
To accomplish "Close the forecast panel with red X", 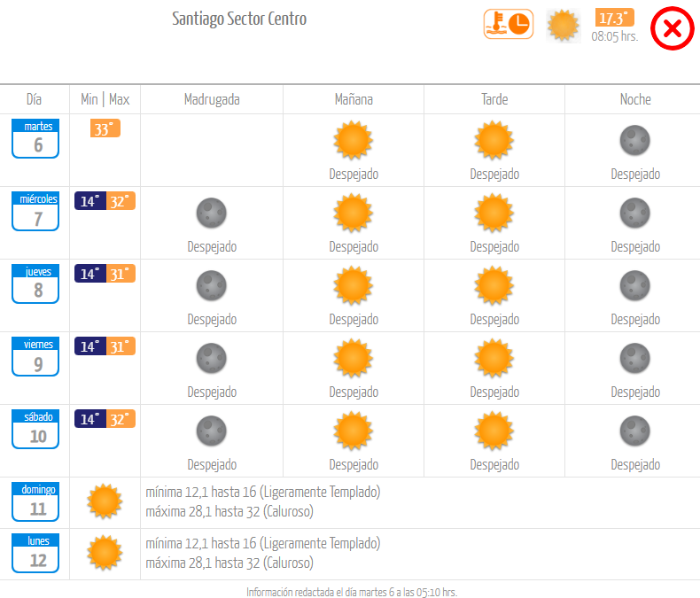I will [x=673, y=28].
